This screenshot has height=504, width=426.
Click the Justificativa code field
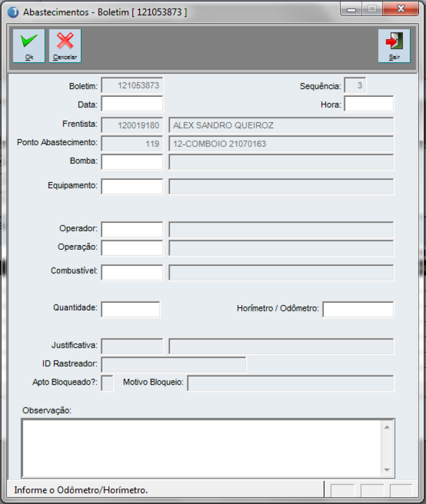(132, 346)
